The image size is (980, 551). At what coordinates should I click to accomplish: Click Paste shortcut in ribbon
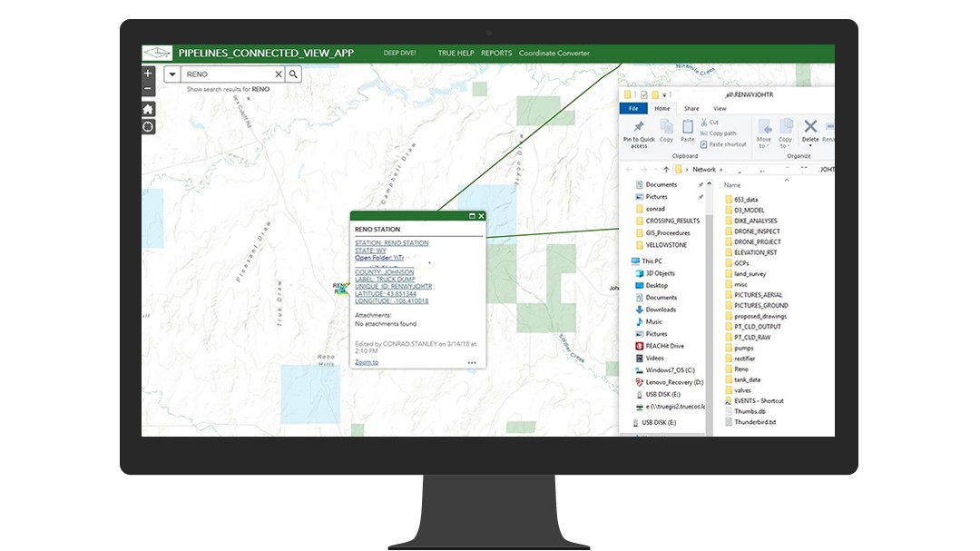723,144
